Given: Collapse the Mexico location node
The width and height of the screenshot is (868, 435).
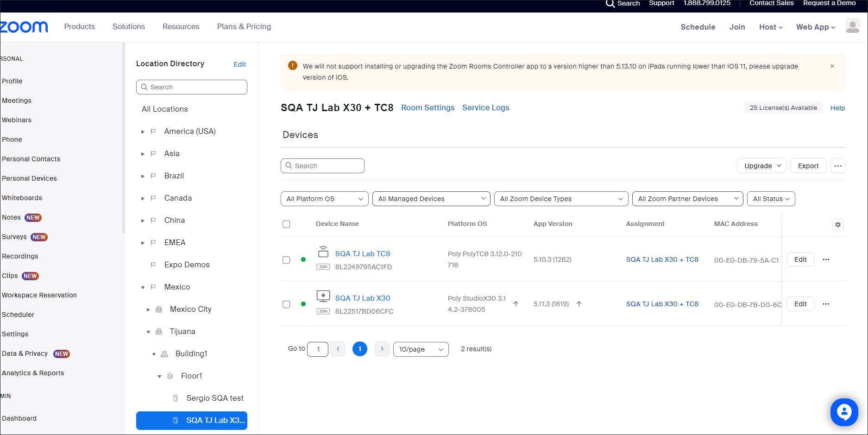Looking at the screenshot, I should click(143, 287).
